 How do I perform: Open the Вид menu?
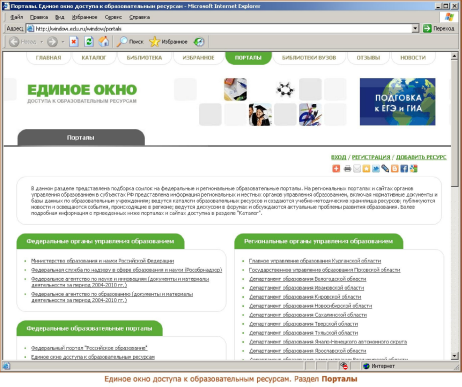point(60,17)
